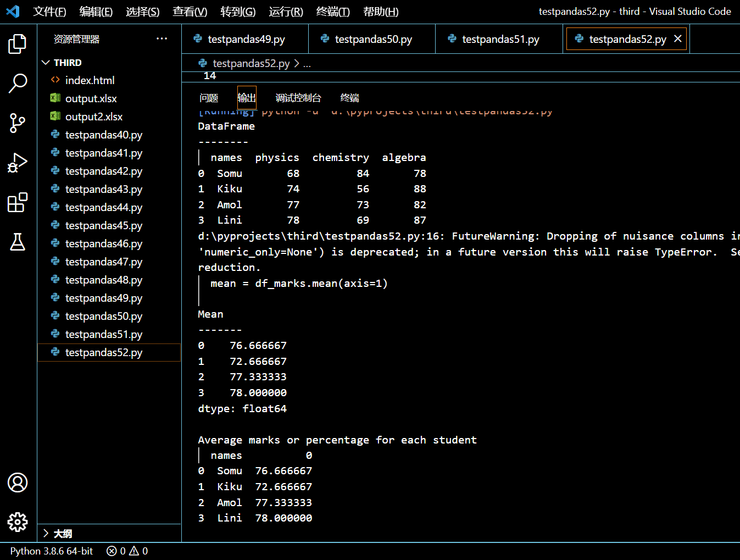Switch to testpandas50.py editor tab

pyautogui.click(x=372, y=39)
